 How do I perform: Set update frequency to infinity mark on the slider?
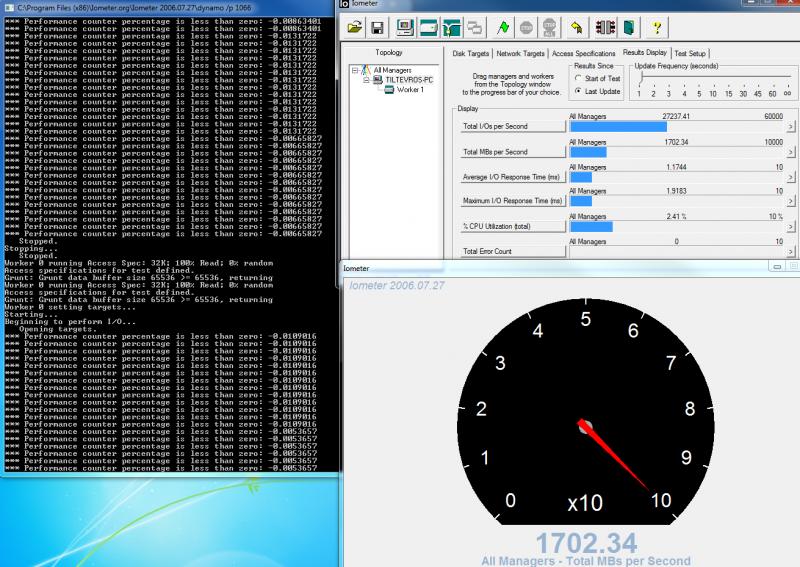[x=787, y=94]
